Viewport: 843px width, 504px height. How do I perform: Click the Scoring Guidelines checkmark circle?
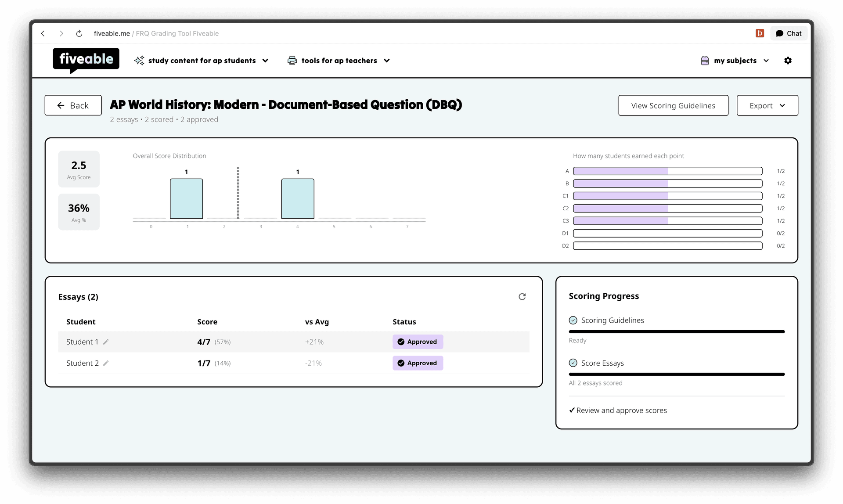pyautogui.click(x=573, y=320)
